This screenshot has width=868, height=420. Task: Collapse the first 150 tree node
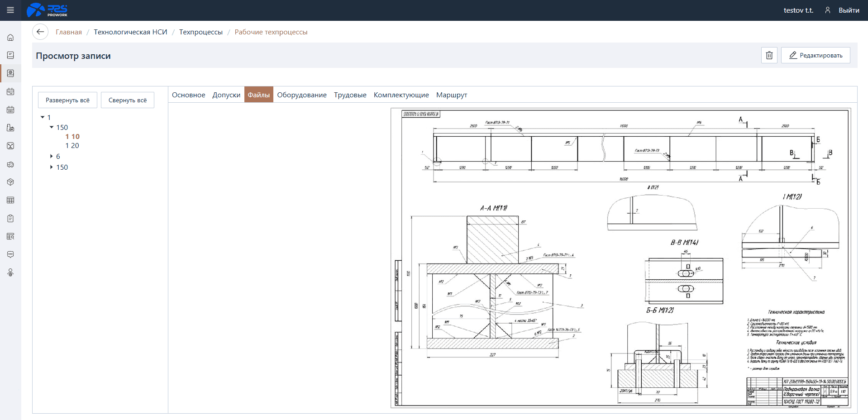(52, 127)
